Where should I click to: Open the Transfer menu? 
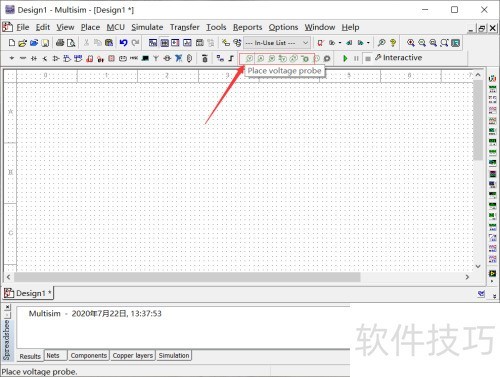[x=185, y=27]
